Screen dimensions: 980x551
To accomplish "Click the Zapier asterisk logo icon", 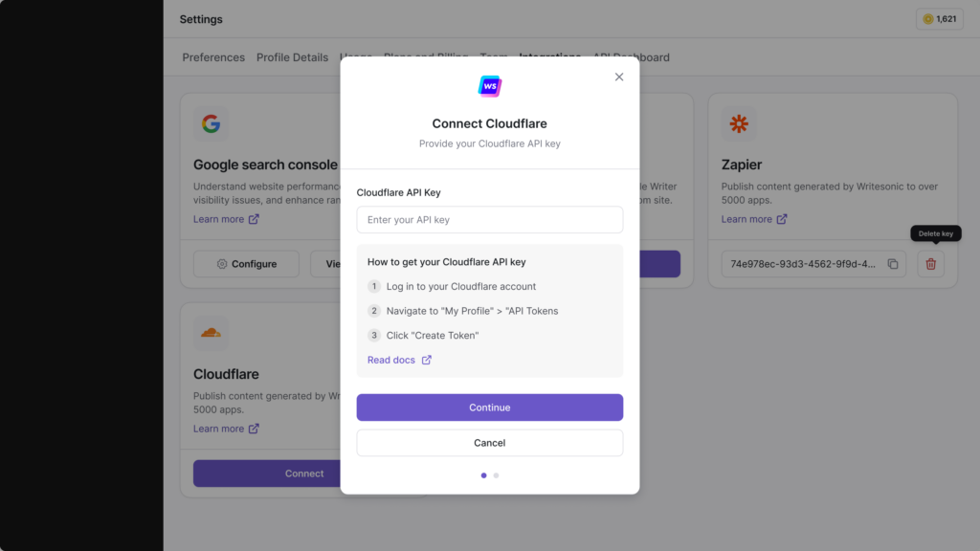I will [738, 123].
